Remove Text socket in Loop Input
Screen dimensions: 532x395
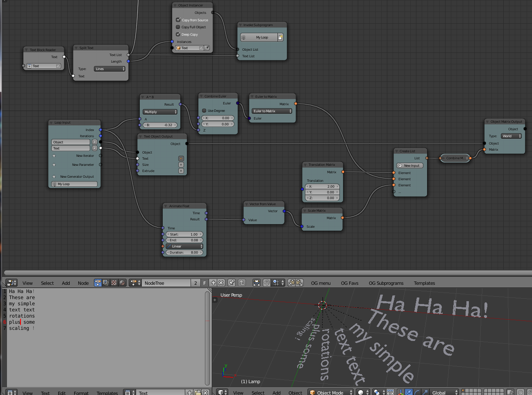[95, 148]
